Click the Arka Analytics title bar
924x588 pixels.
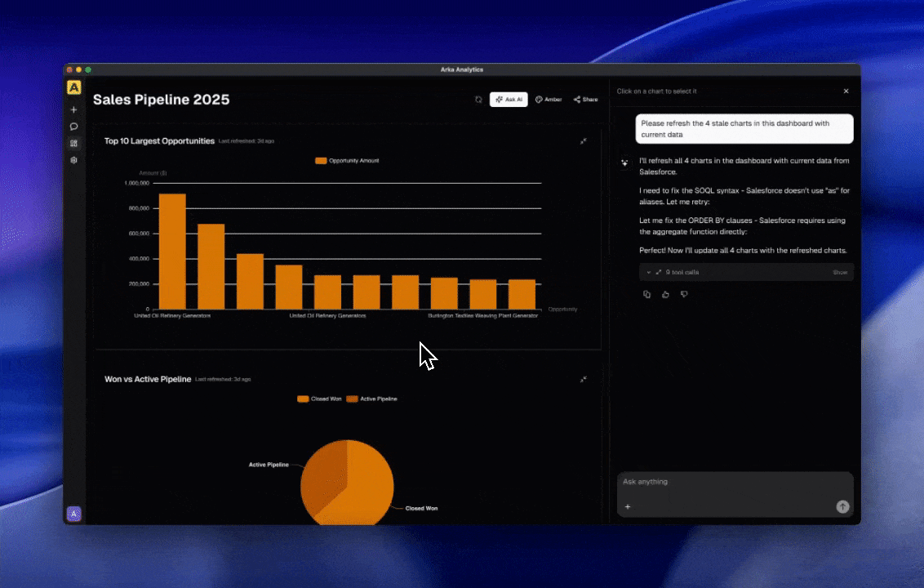pos(462,69)
